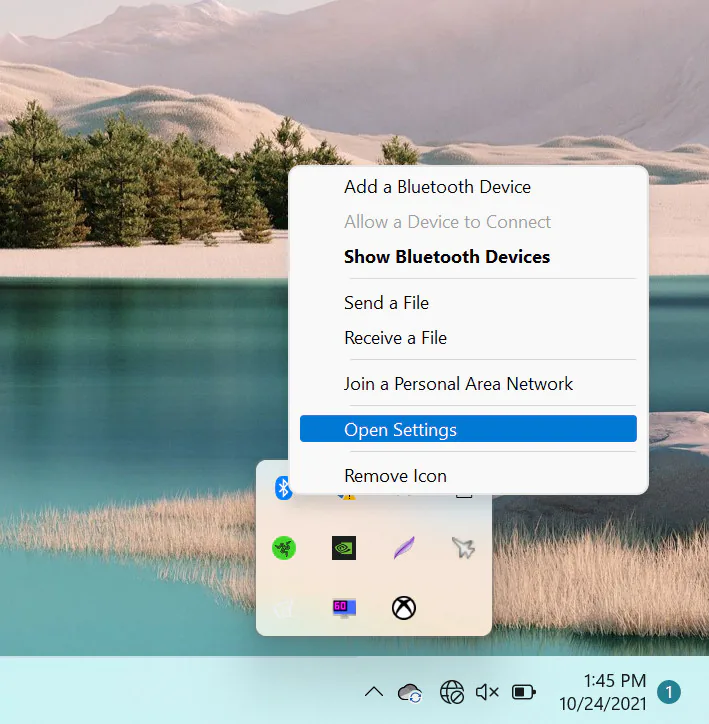Click the Bluetooth tray icon
Image resolution: width=709 pixels, height=724 pixels.
point(283,488)
